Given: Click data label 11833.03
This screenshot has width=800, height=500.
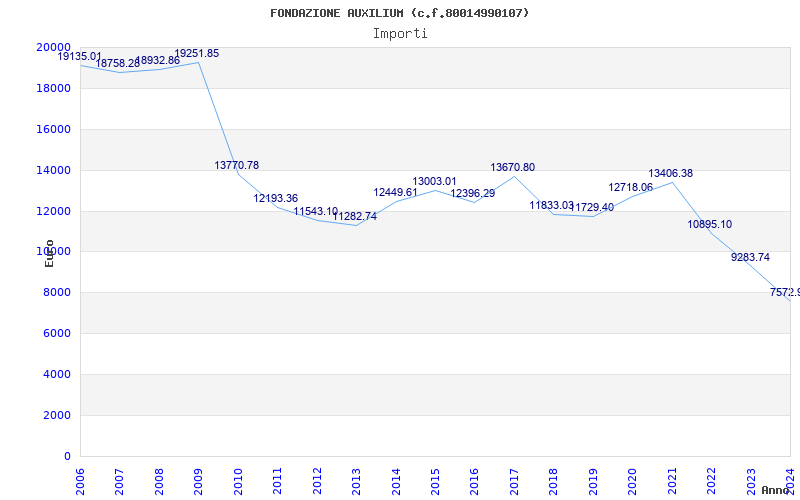Looking at the screenshot, I should [x=552, y=205].
